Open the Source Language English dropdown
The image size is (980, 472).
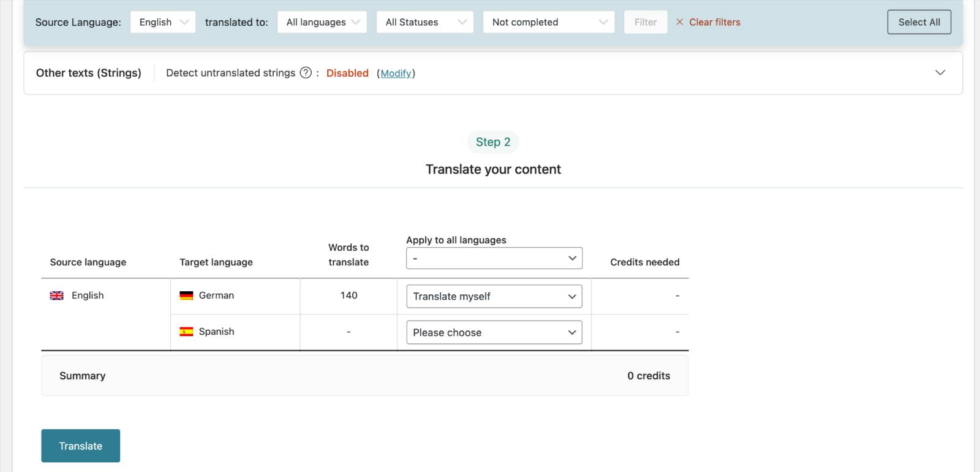[x=163, y=22]
